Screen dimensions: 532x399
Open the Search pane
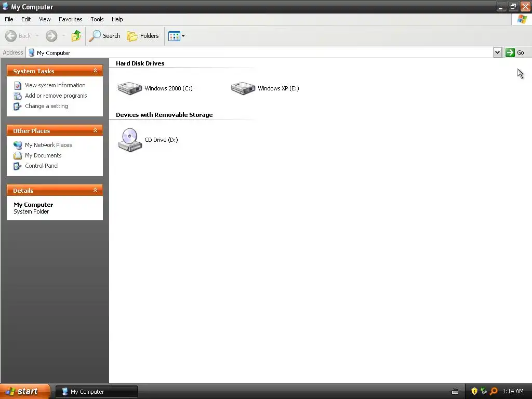105,36
